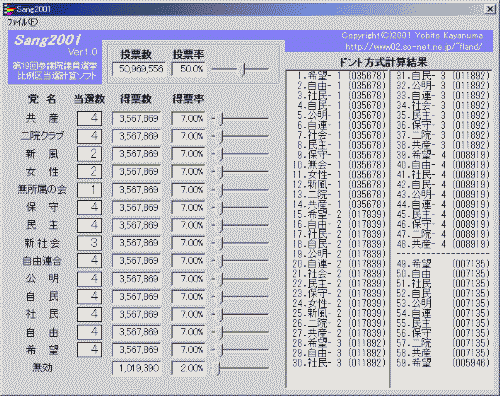
Task: Click result entry 31.自民 in right column
Action: tap(443, 76)
